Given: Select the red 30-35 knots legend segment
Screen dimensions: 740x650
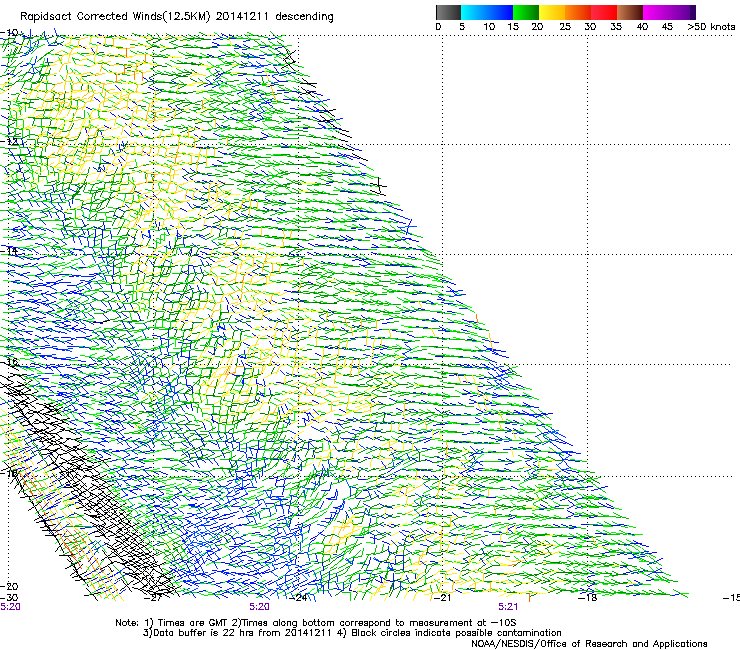Looking at the screenshot, I should 604,12.
